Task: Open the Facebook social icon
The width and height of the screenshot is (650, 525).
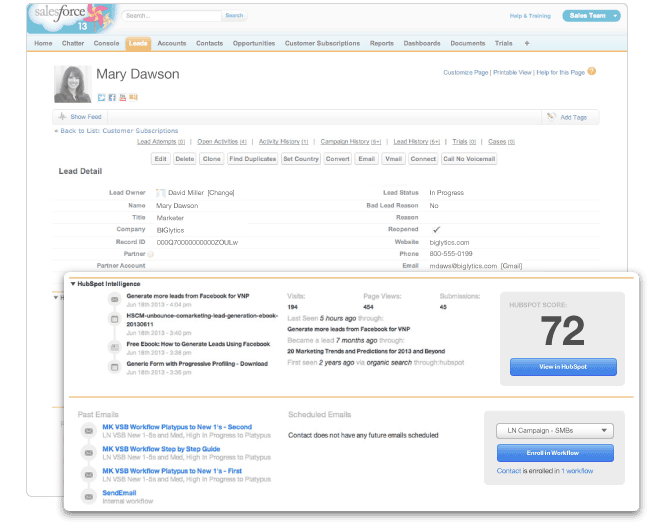Action: click(x=112, y=97)
